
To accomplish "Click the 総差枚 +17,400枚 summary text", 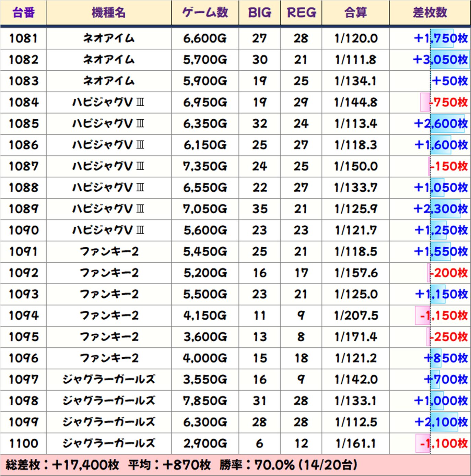I will [62, 465].
